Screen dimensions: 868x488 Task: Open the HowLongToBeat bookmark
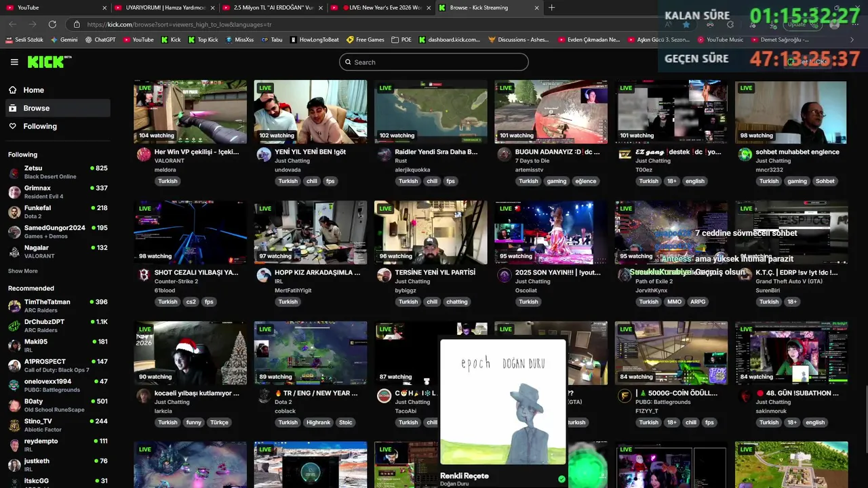(x=314, y=40)
